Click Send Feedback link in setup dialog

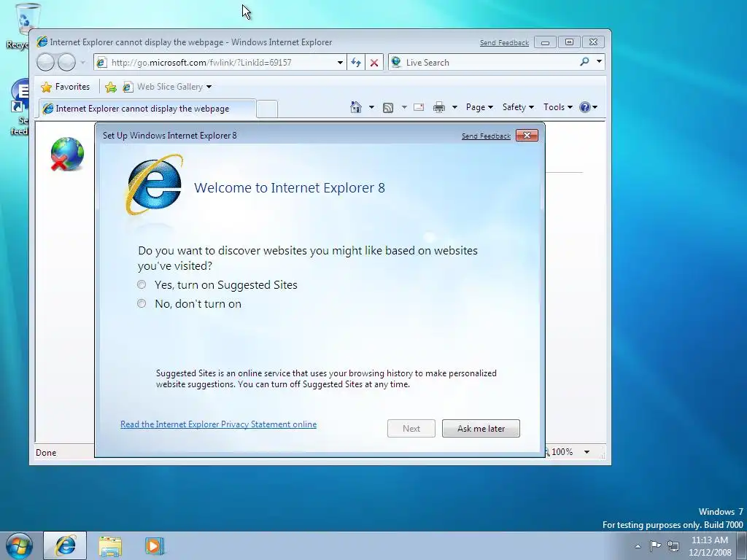486,136
